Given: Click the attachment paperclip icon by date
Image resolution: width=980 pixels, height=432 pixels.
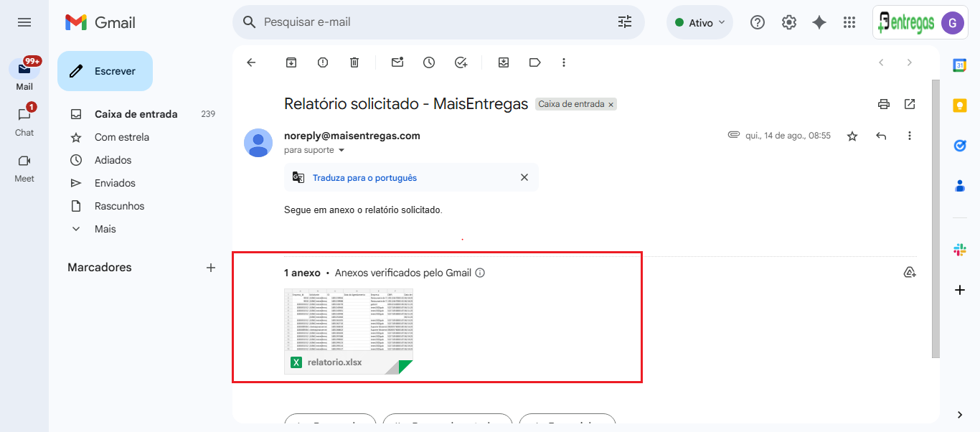Looking at the screenshot, I should [x=733, y=134].
